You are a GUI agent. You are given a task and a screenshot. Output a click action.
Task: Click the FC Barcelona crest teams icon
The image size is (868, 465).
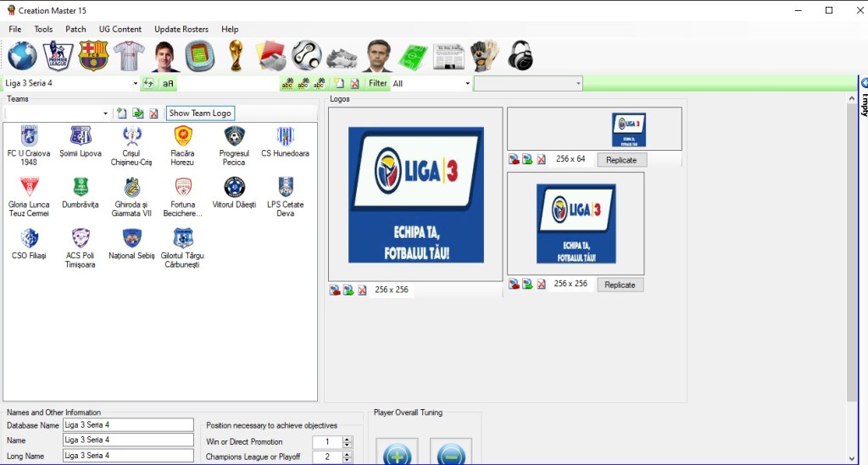(x=93, y=56)
